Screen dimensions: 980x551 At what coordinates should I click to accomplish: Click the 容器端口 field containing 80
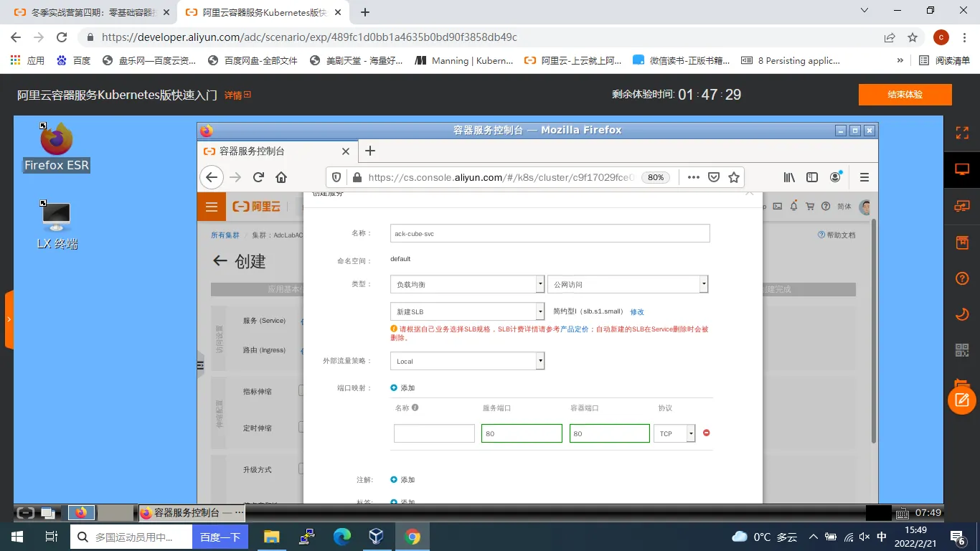pyautogui.click(x=609, y=433)
